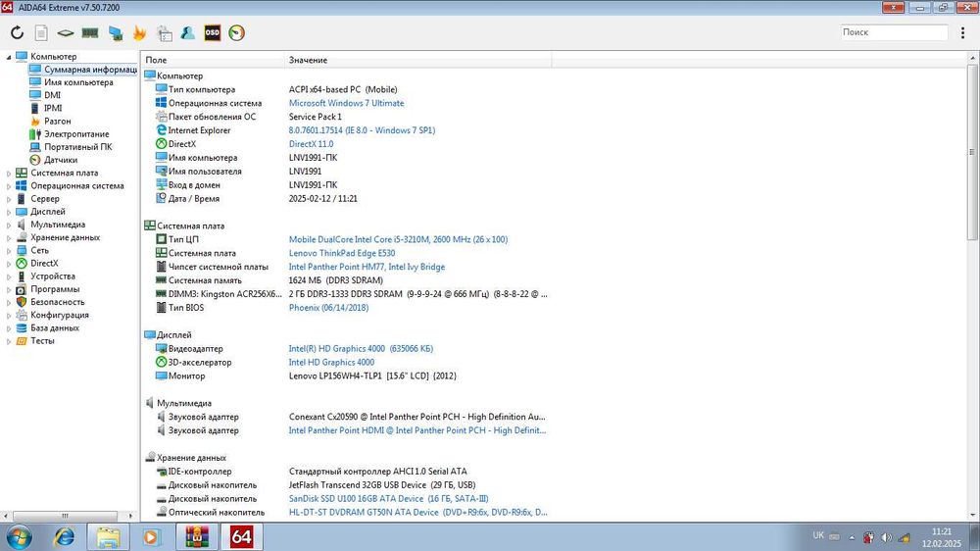
Task: Open the Intel Panther Point HM77 chipset link
Action: coord(367,267)
